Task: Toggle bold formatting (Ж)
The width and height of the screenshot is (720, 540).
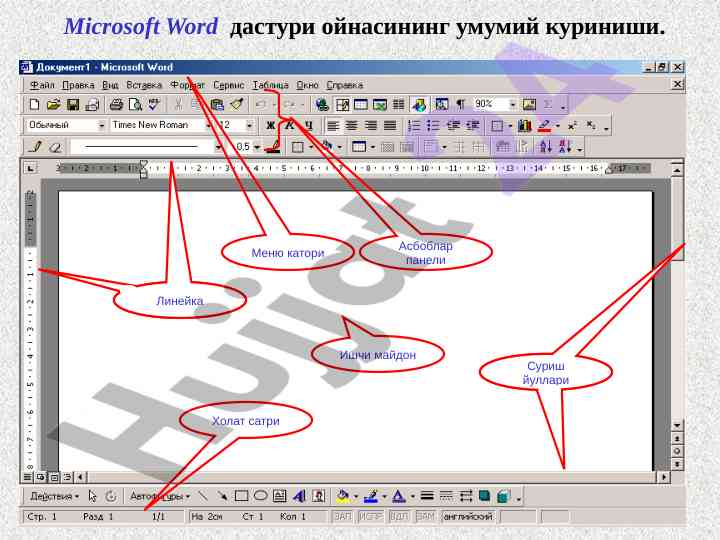Action: point(270,125)
